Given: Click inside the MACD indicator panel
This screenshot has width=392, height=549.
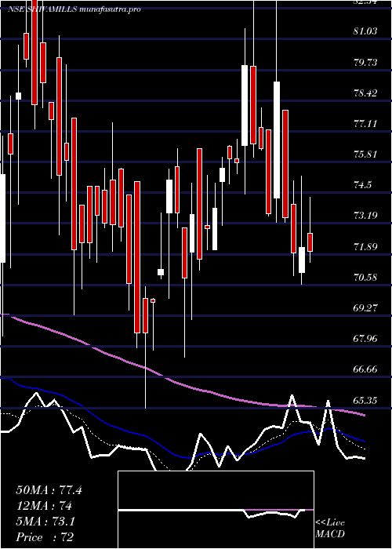Looking at the screenshot, I should pos(216,510).
